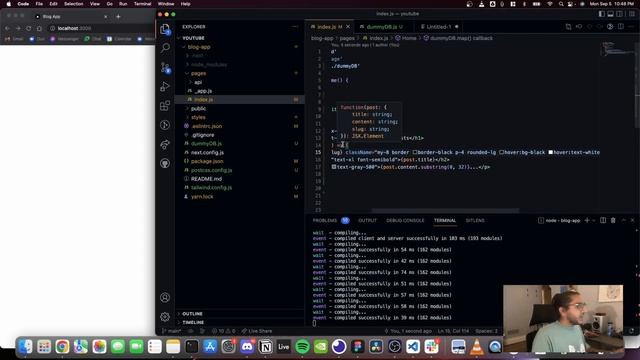
Task: Open the DEBUG CONSOLE panel tab
Action: click(405, 220)
